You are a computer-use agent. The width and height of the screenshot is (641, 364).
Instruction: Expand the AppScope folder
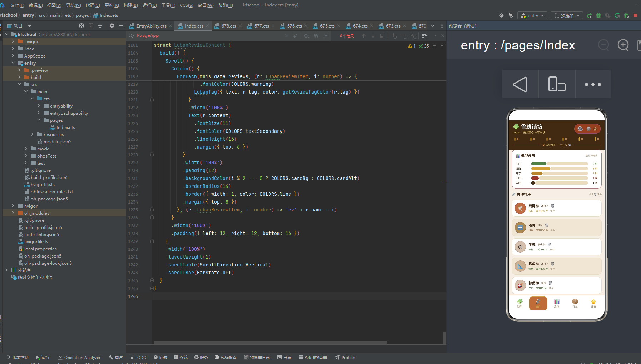[x=13, y=56]
